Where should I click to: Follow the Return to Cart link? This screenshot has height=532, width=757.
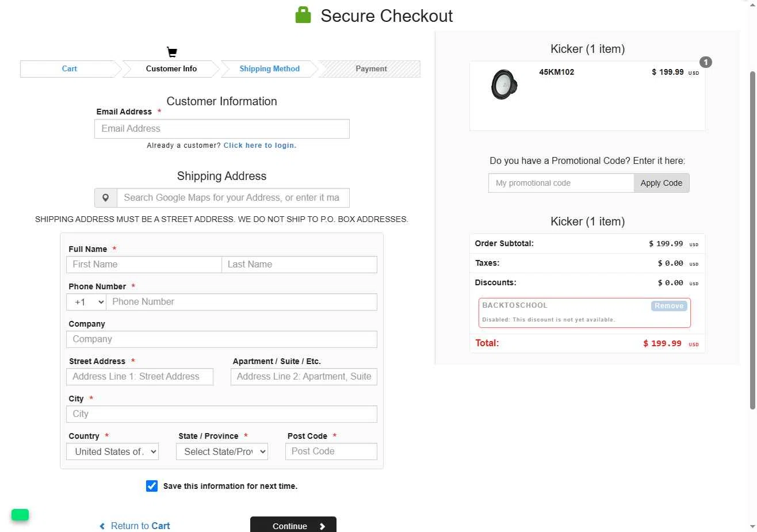pyautogui.click(x=135, y=526)
